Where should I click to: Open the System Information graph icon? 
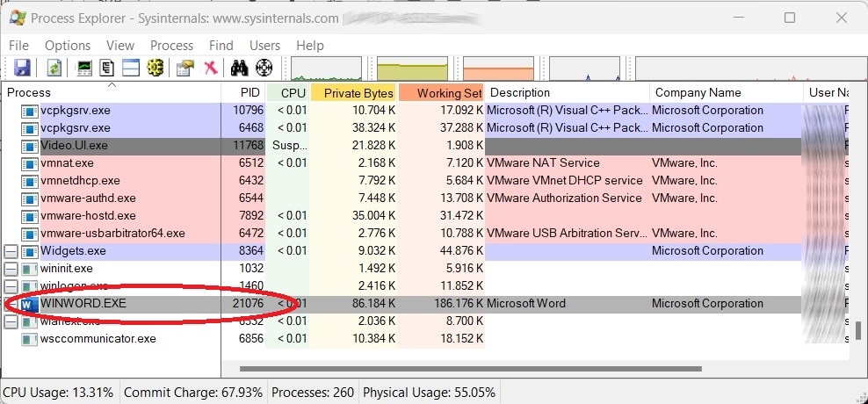tap(84, 69)
